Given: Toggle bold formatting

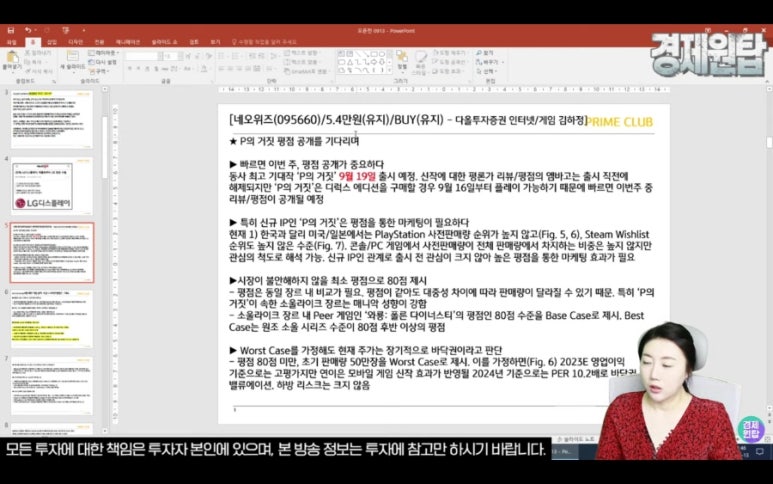Looking at the screenshot, I should click(129, 69).
